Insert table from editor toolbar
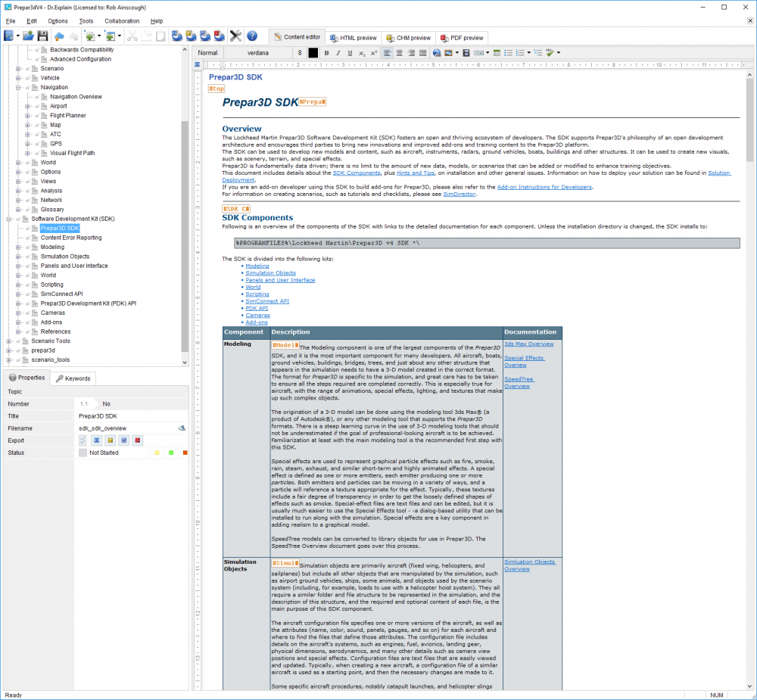This screenshot has width=757, height=700. (497, 53)
